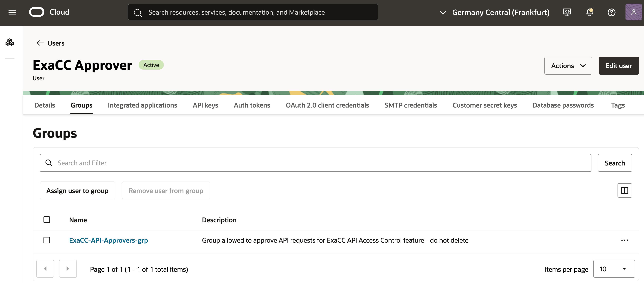Open the user profile avatar
The image size is (644, 283).
pos(633,12)
